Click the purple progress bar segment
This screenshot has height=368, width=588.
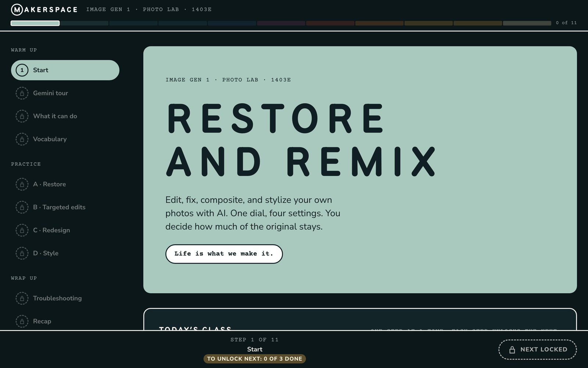281,23
